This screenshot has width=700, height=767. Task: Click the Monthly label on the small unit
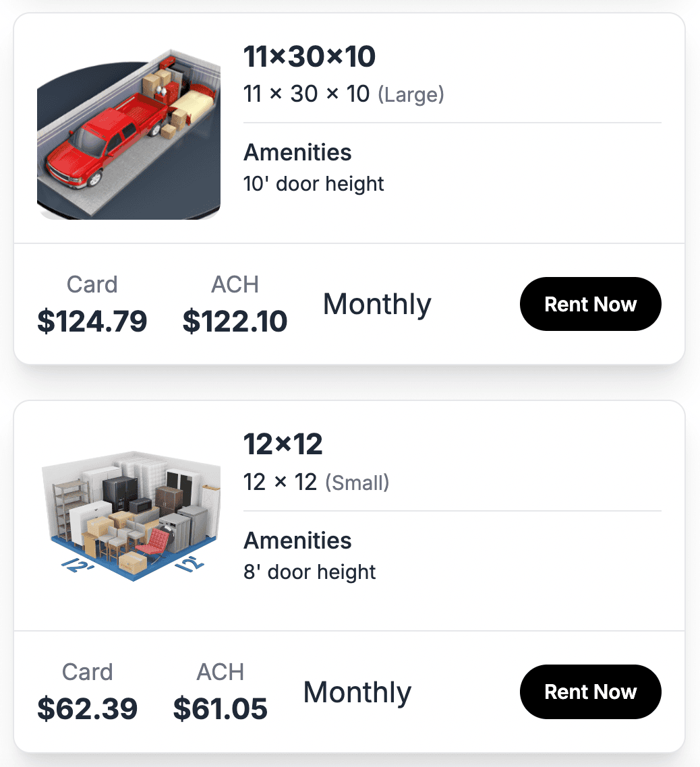pos(357,692)
